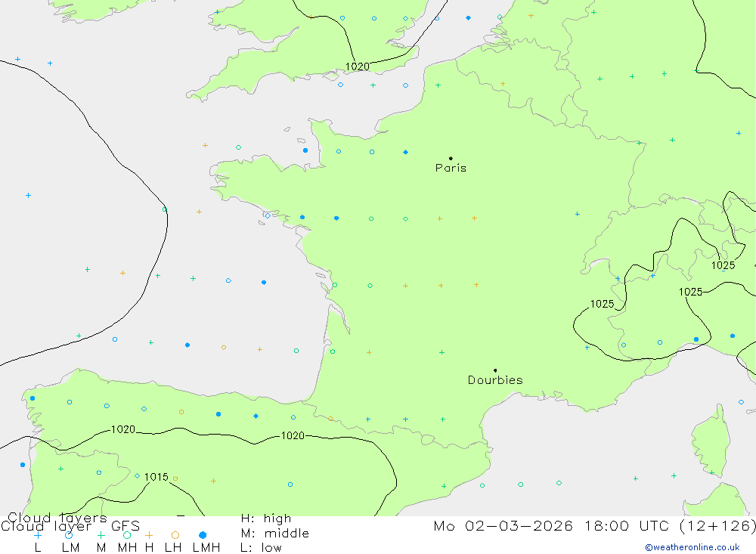Click the blue plus legend symbol for L
This screenshot has width=756, height=554.
click(38, 535)
